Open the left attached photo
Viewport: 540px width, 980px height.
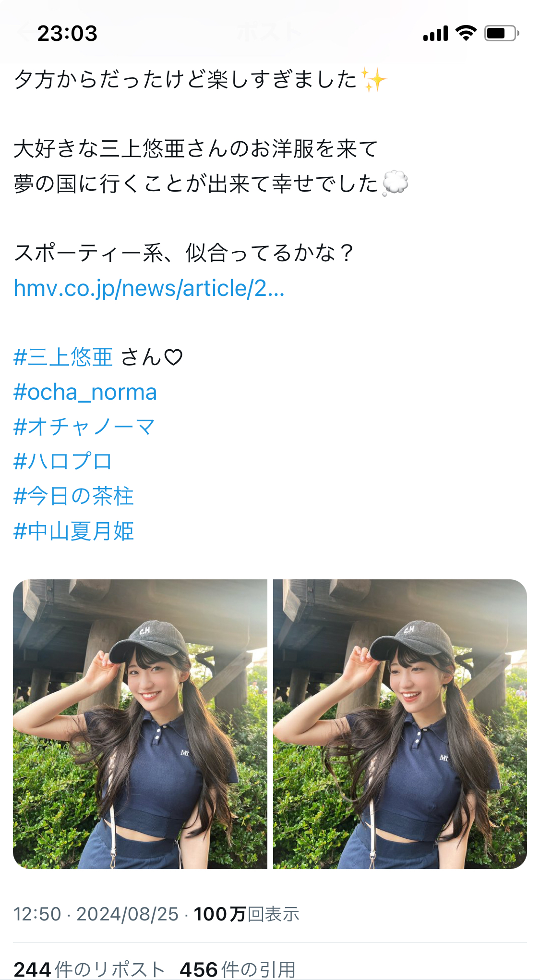coord(140,724)
